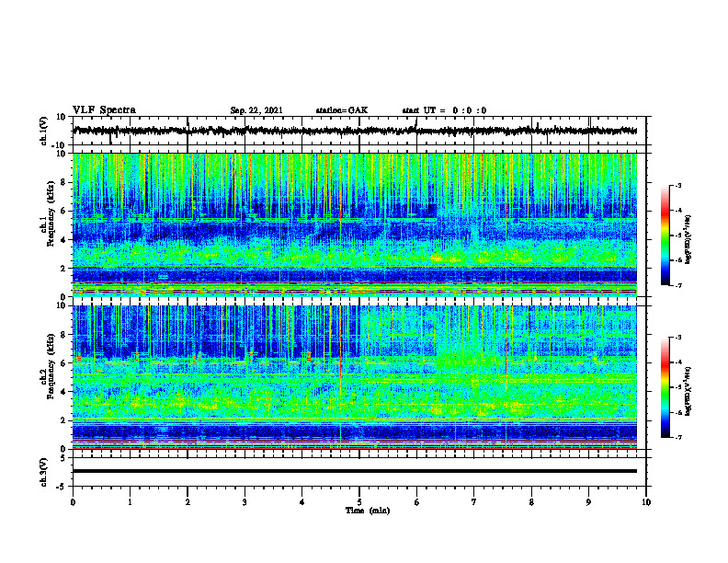The image size is (728, 563).
Task: Click the ch.3 axis tick label -5
Action: click(x=63, y=487)
